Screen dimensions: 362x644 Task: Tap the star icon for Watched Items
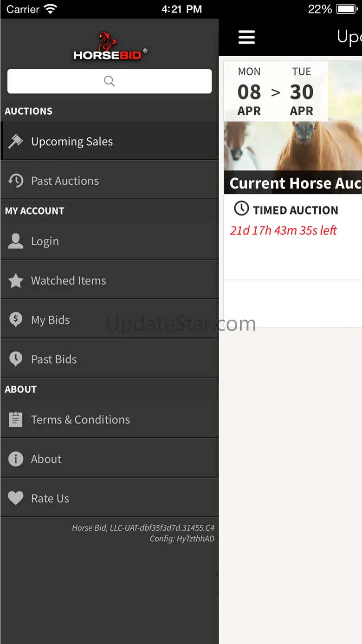pos(16,280)
